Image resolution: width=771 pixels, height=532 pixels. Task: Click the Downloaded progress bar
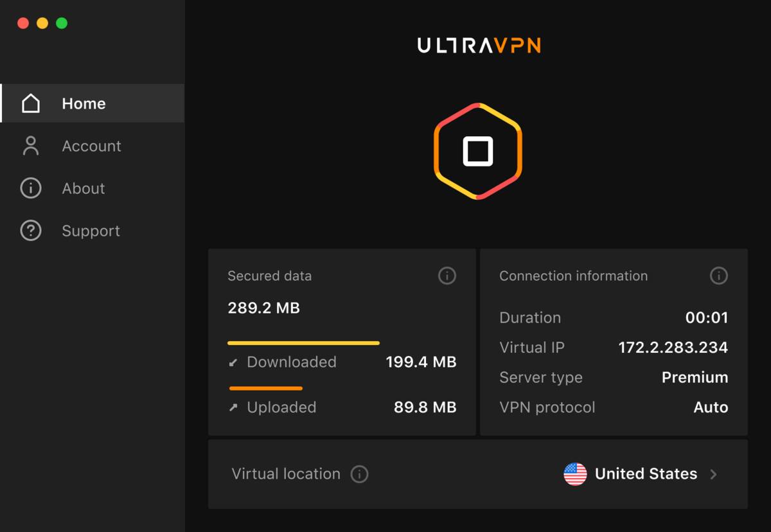point(303,342)
